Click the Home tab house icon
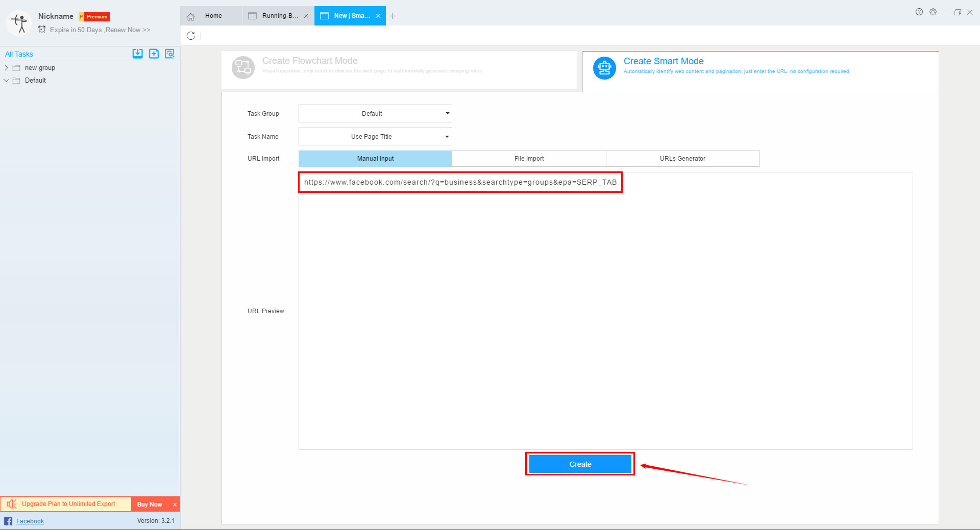980x530 pixels. coord(191,16)
